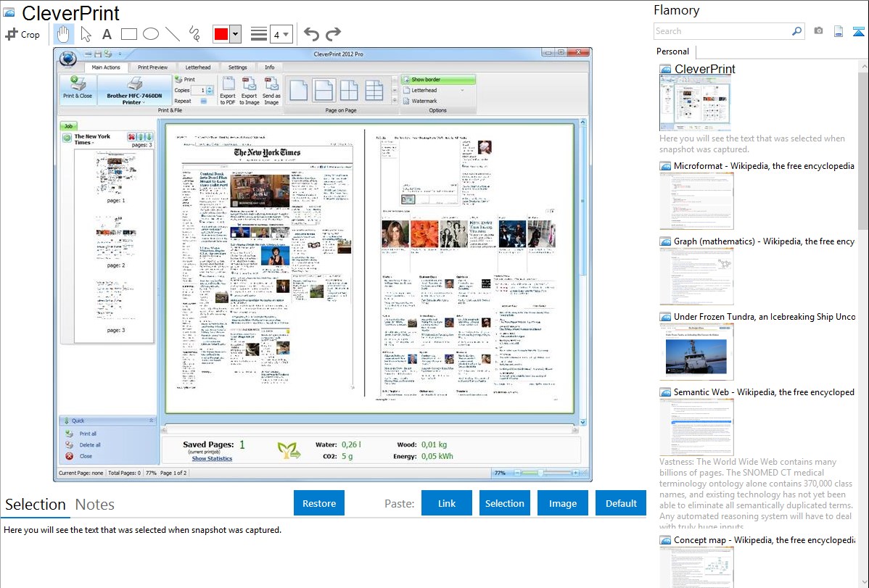Open the Brother MFC-7460DN Printer dropdown
The width and height of the screenshot is (869, 588).
[x=135, y=90]
